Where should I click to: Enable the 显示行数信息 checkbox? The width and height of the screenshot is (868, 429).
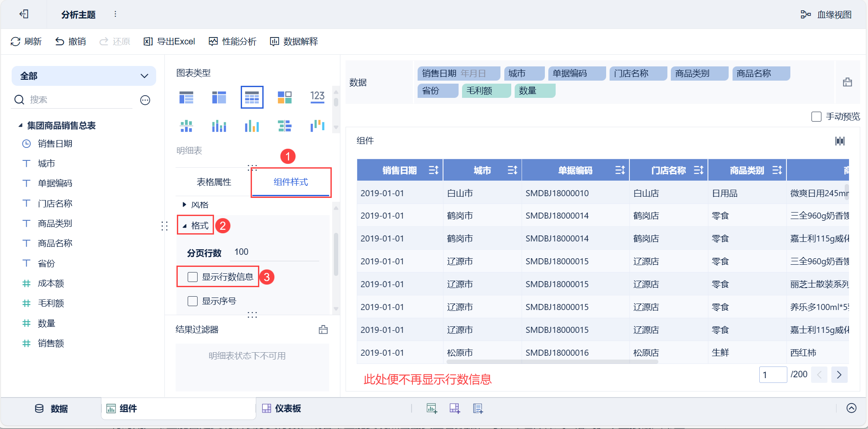tap(192, 277)
